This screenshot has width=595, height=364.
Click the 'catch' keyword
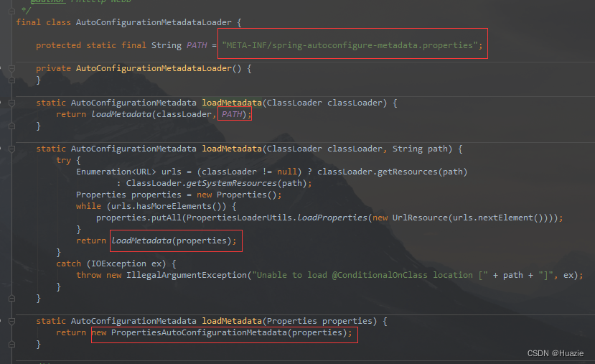pos(69,263)
